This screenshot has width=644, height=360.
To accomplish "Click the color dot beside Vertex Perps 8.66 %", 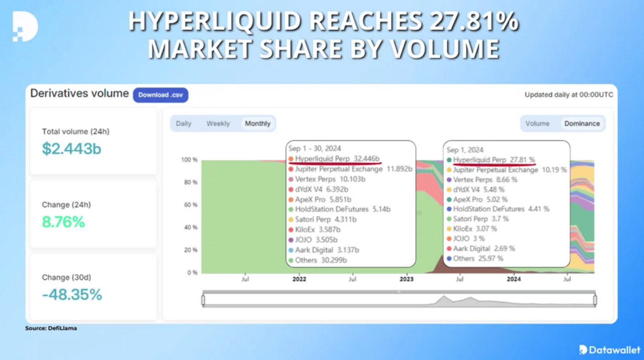I will (x=449, y=180).
